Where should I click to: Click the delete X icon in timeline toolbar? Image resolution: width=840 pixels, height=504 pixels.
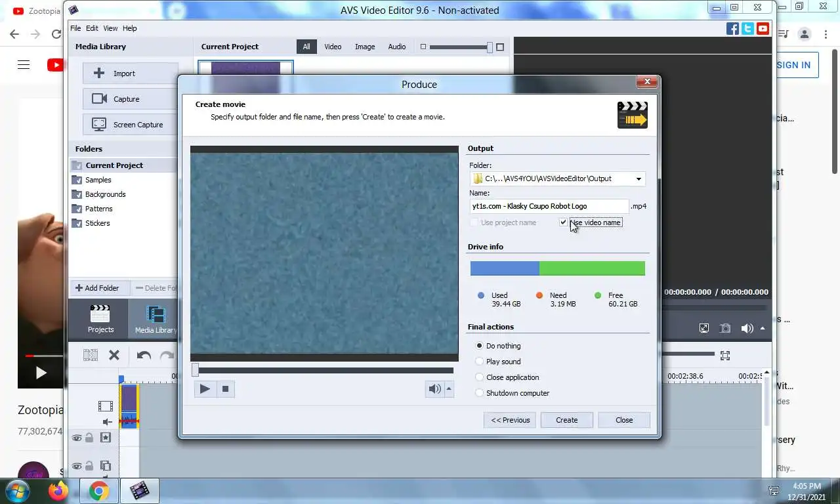pos(114,355)
